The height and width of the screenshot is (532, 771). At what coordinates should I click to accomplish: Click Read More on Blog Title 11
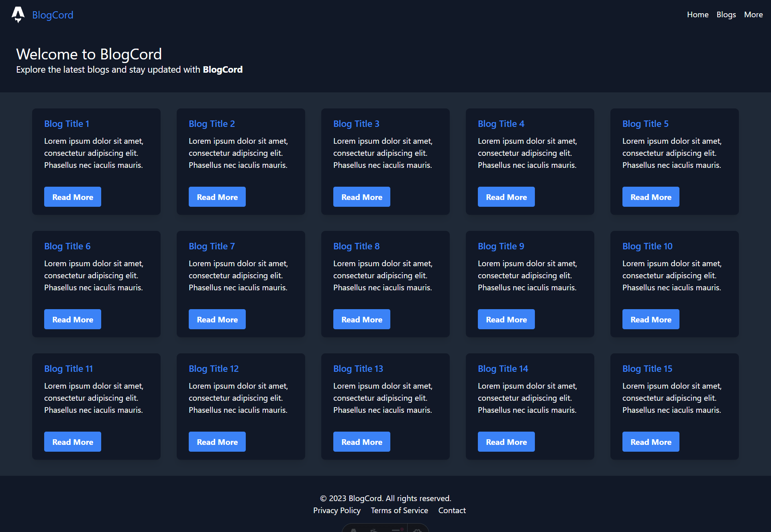pyautogui.click(x=73, y=442)
